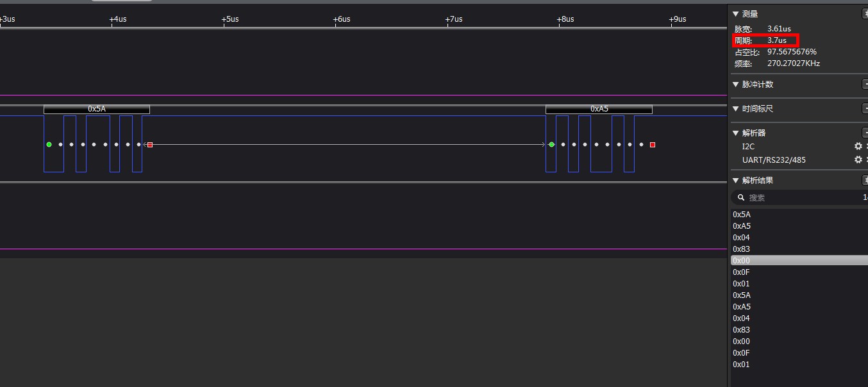
Task: Select the first 0x83 decoded result
Action: pyautogui.click(x=742, y=249)
